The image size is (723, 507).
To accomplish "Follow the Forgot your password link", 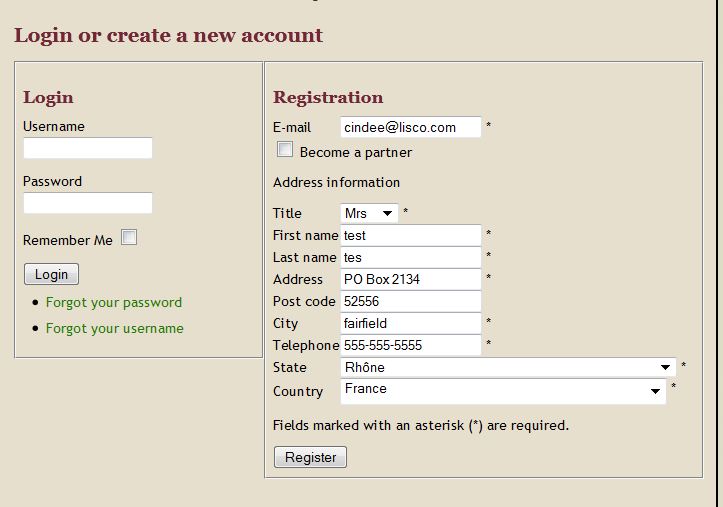I will (114, 302).
